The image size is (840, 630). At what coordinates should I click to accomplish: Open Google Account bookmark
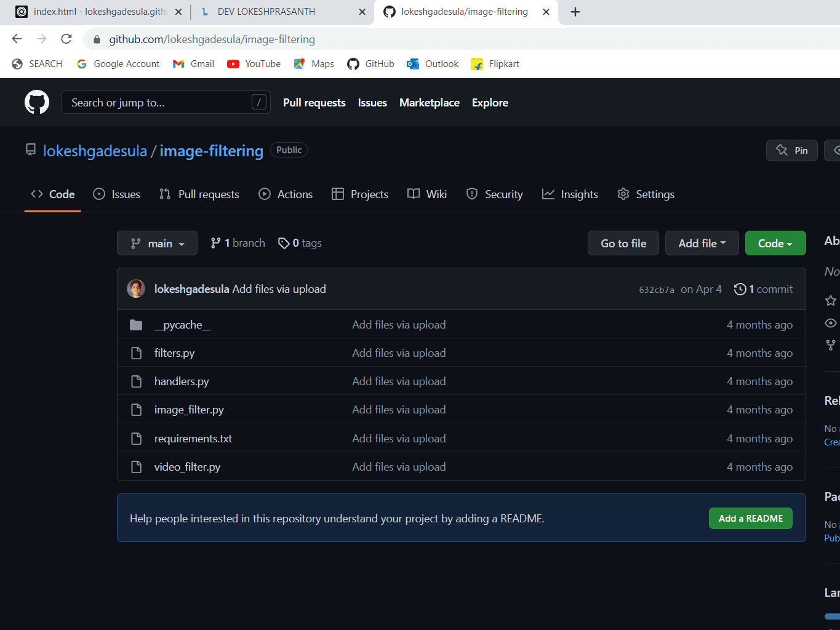click(118, 64)
